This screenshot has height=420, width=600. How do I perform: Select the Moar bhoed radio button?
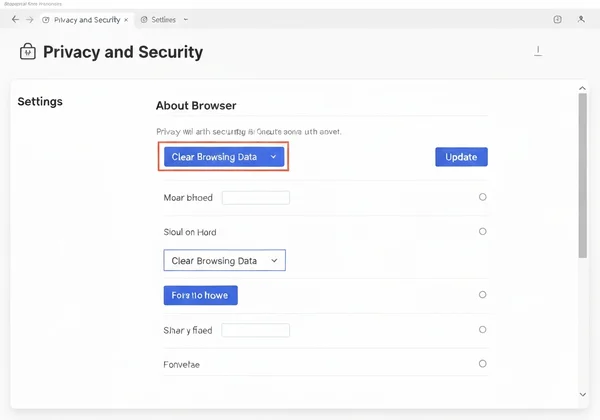click(483, 197)
